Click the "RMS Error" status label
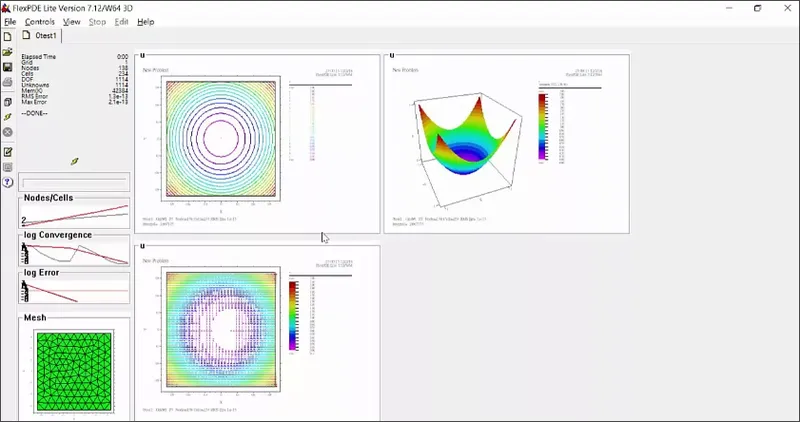Screen dimensions: 800x422 35,96
